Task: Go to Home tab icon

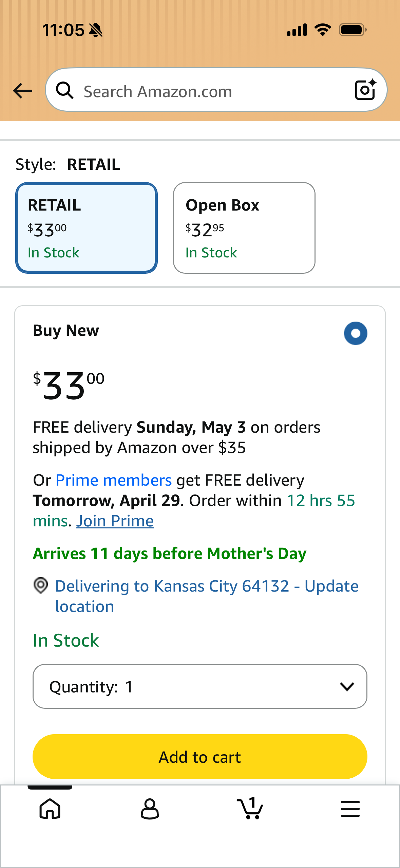Action: pos(50,809)
